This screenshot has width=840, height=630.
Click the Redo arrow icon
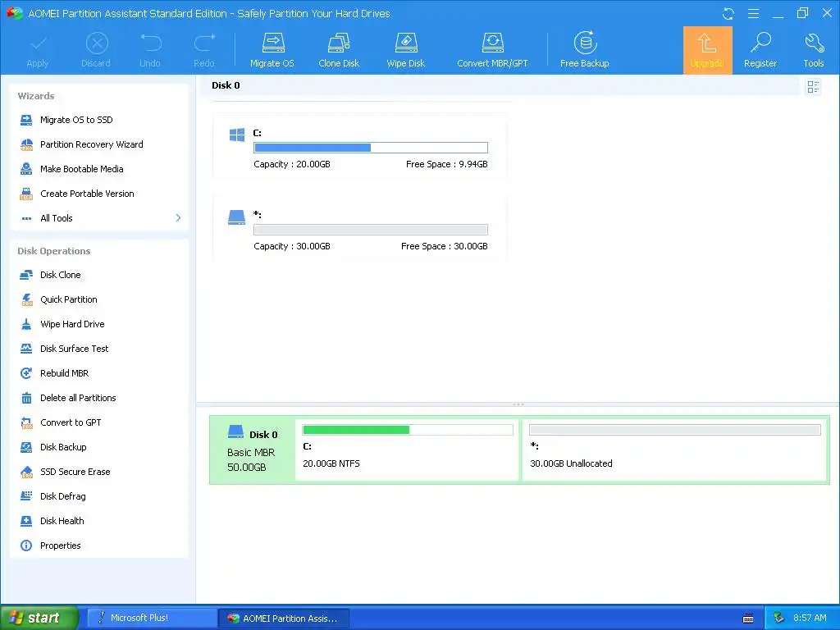coord(204,43)
